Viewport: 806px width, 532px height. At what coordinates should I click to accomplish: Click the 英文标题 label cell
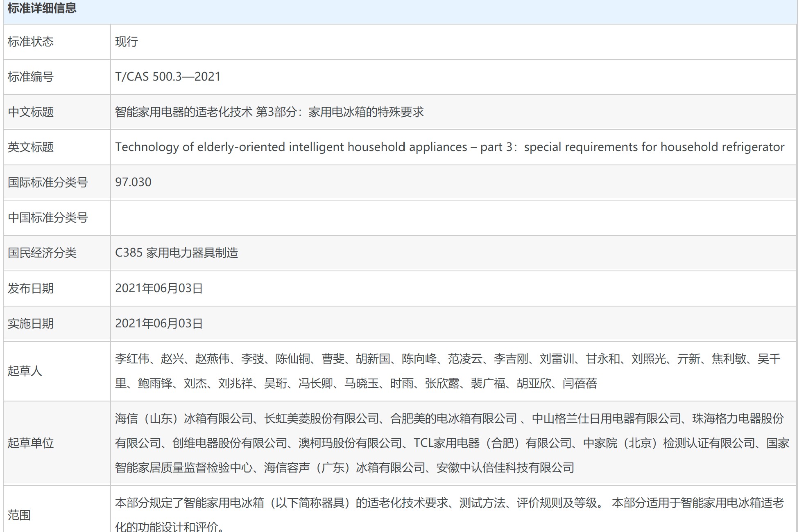click(x=31, y=147)
